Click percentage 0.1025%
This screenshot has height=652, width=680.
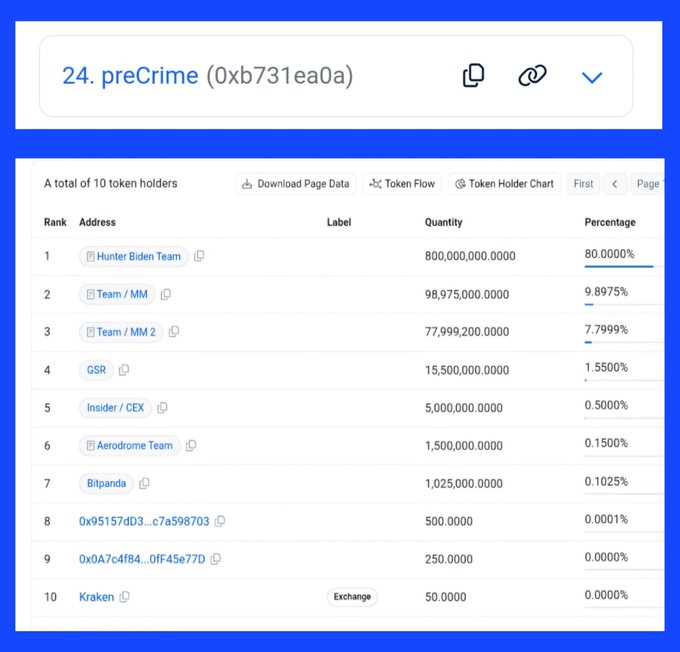pyautogui.click(x=606, y=481)
